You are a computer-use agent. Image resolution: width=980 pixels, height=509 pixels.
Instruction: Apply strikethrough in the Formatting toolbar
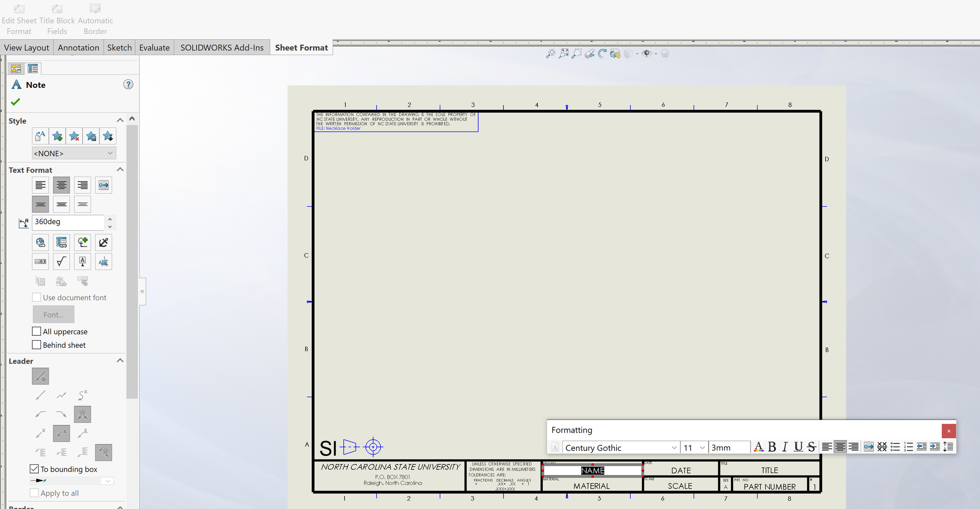pos(812,446)
